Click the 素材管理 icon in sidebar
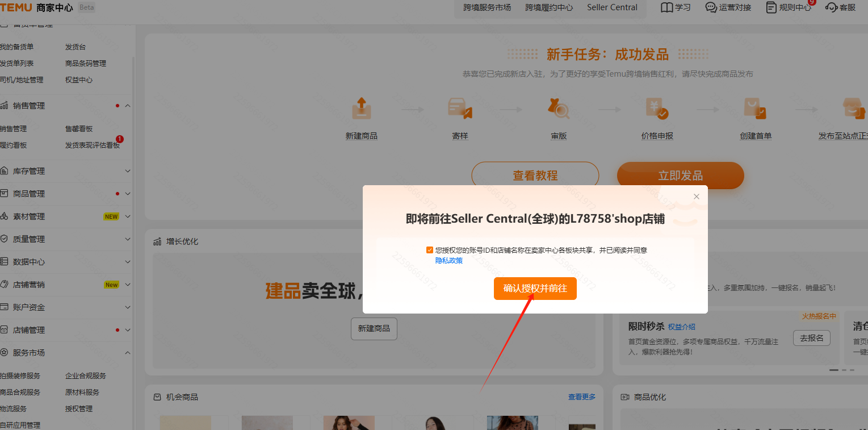Screen dimensions: 868x430 4,216
